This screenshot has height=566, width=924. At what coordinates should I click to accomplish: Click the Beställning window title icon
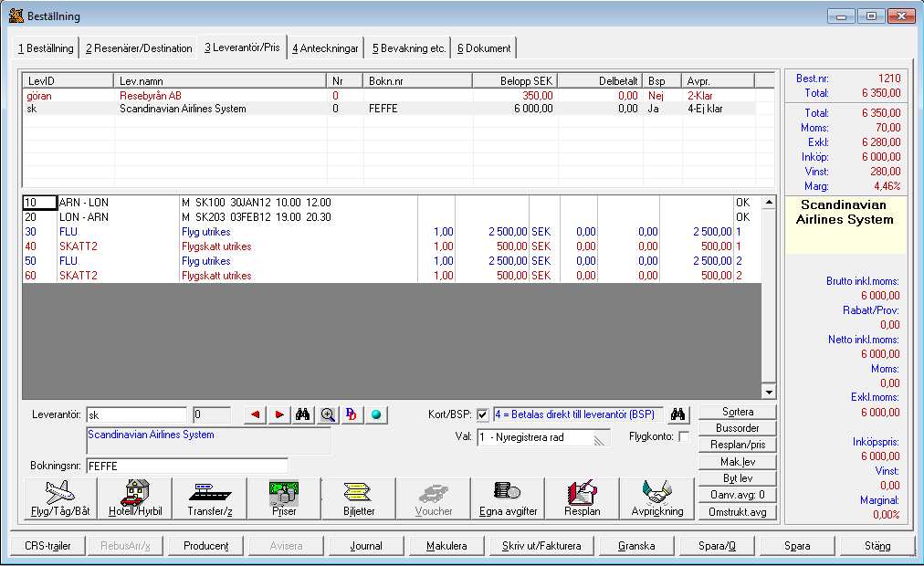point(16,16)
